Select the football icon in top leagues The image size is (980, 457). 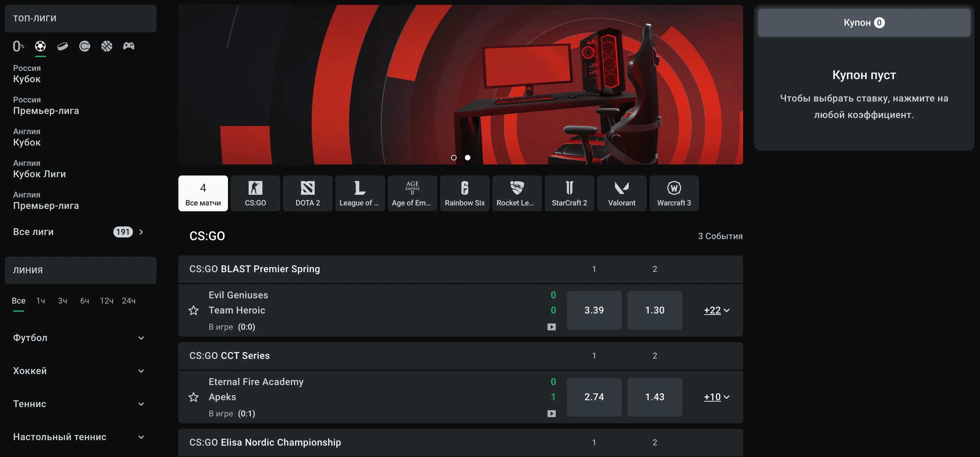click(x=40, y=46)
